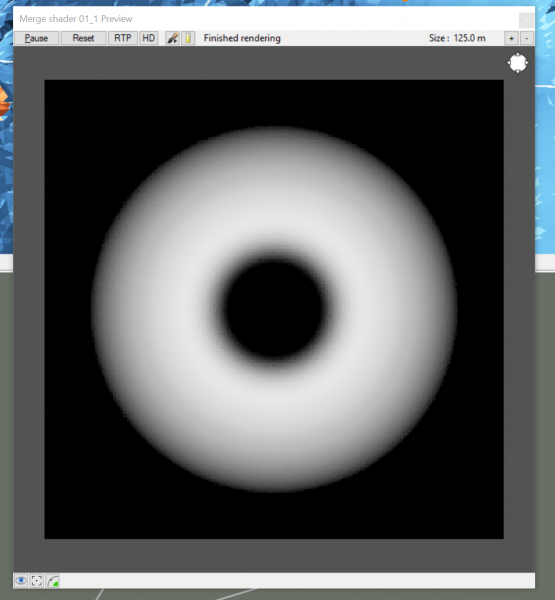Click the Merge shader 01_1 Preview title bar
This screenshot has height=600, width=555.
point(266,19)
